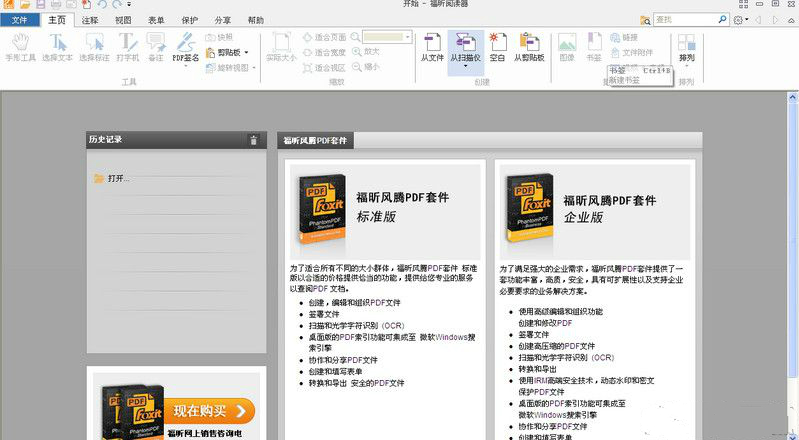Expand the From Scanner (从扫描仪) dropdown
This screenshot has height=440, width=799.
coord(465,67)
